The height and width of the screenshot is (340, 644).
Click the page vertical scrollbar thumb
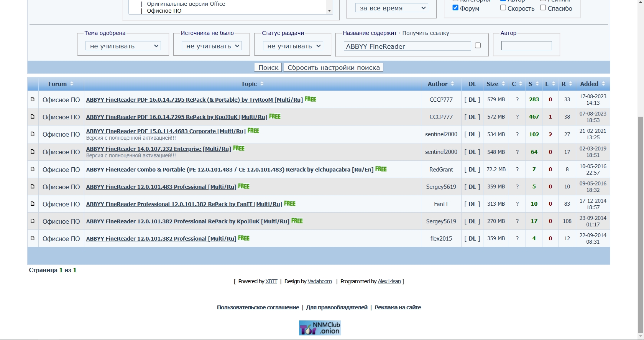641,224
